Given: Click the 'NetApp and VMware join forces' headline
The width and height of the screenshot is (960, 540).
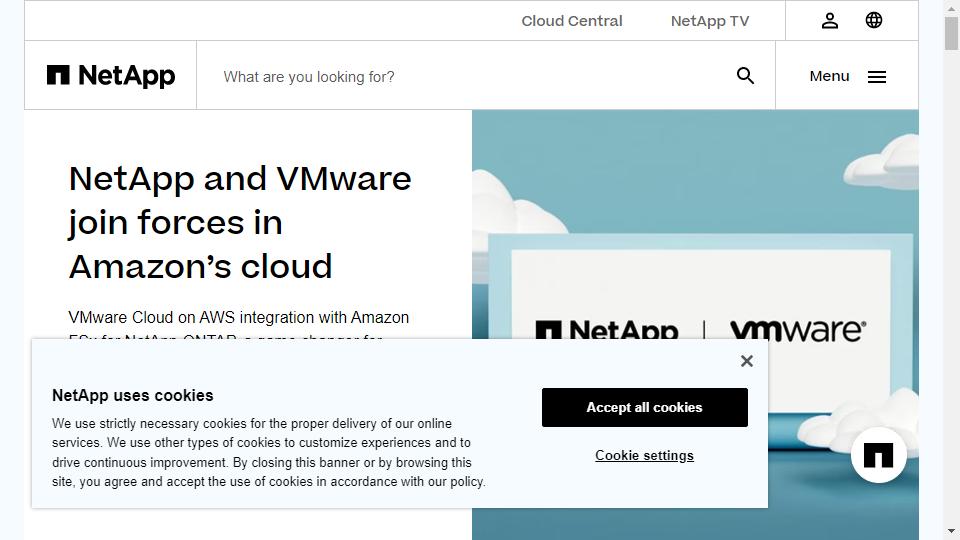Looking at the screenshot, I should click(240, 222).
